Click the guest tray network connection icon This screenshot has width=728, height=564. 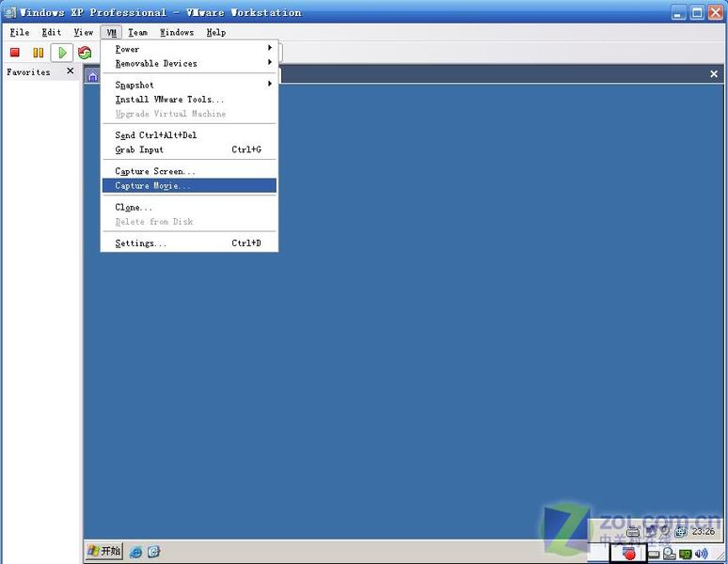pyautogui.click(x=652, y=531)
